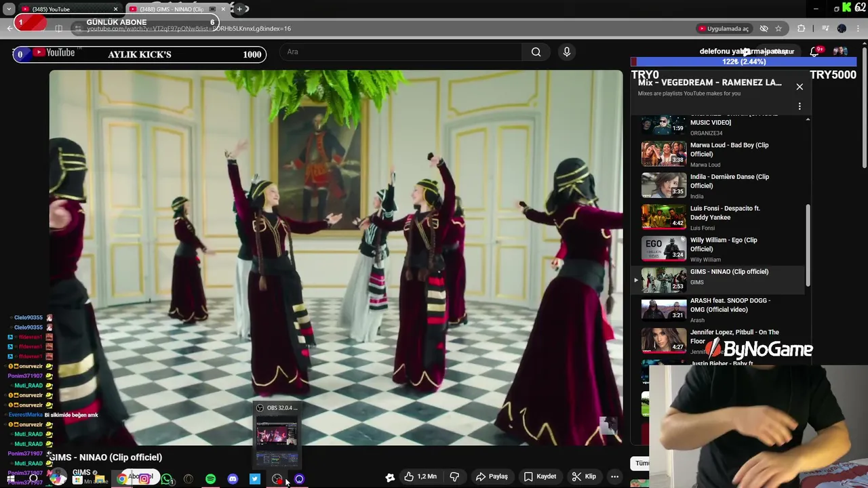Screen dimensions: 868x488
Task: Click the Uygulamada aç button
Action: (724, 28)
